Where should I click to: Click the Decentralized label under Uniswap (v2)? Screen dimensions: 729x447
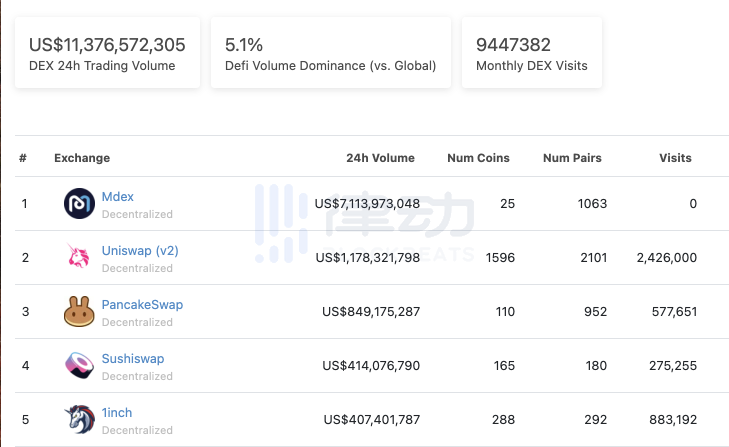coord(137,268)
